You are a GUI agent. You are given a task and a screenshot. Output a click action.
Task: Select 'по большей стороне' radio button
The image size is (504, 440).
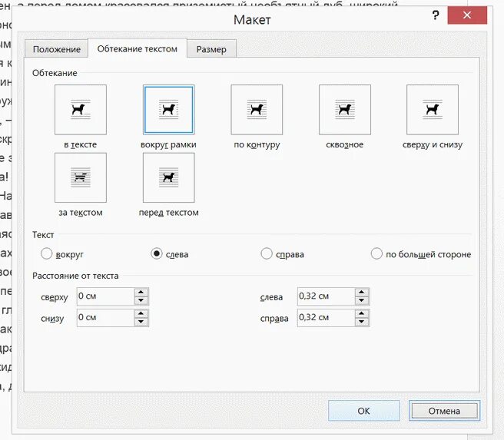click(x=376, y=253)
